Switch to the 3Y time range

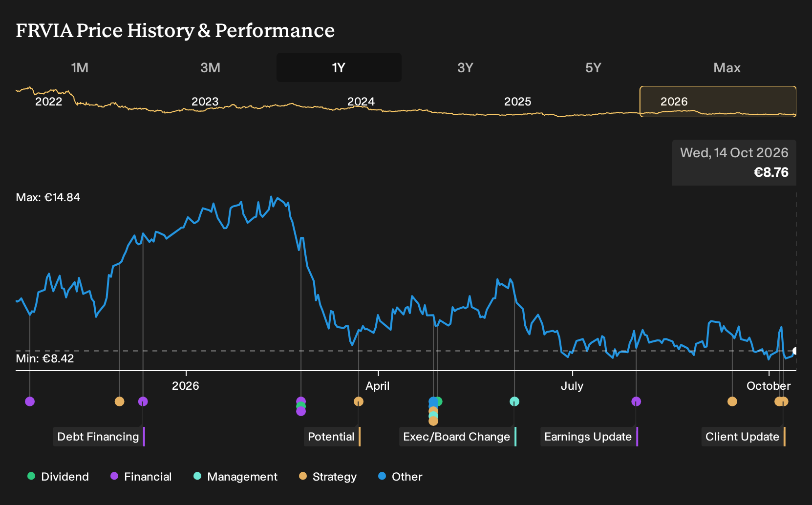(465, 67)
